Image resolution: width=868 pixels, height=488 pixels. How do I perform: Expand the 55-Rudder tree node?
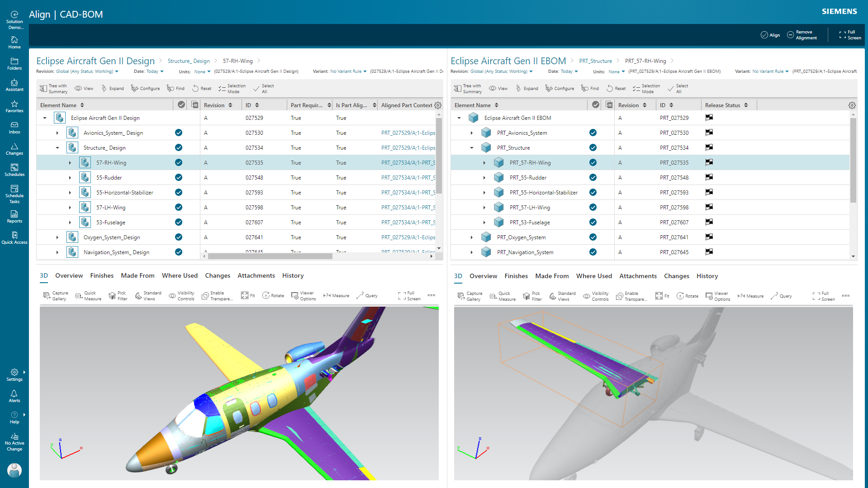(70, 177)
